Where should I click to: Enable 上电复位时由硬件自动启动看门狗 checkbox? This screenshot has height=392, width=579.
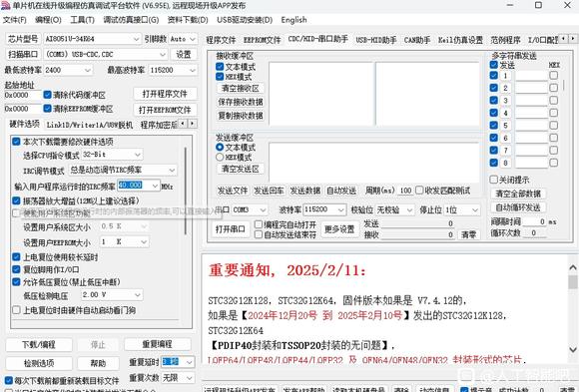[16, 310]
